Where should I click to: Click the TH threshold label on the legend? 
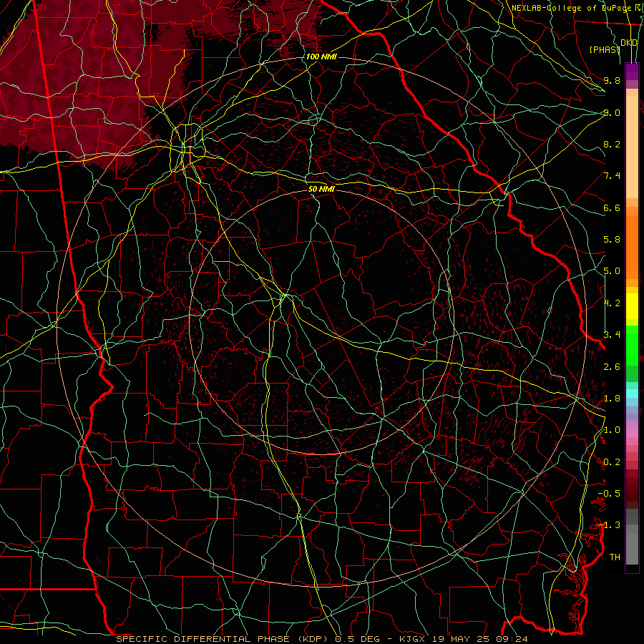[x=615, y=557]
